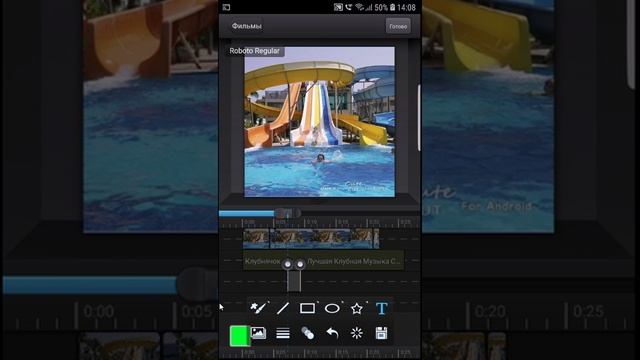Screen dimensions: 640x360
Task: Open the insert image picture icon
Action: tap(258, 333)
